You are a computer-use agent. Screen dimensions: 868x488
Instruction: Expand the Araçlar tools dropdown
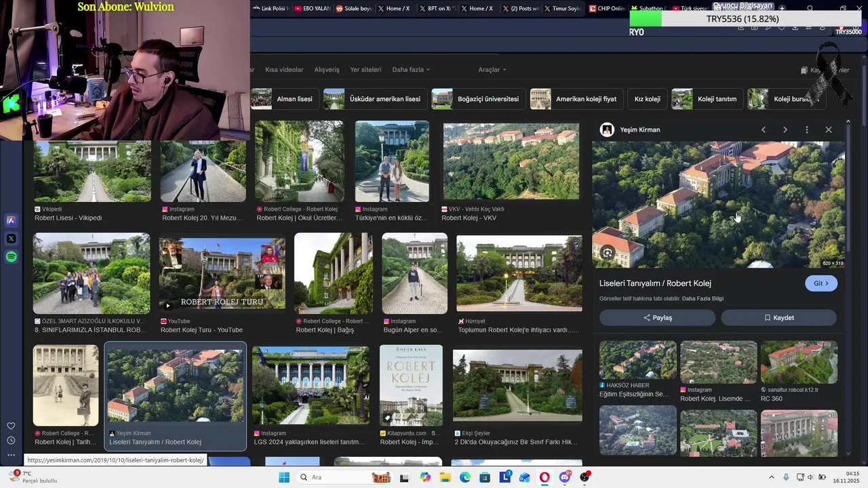click(492, 70)
